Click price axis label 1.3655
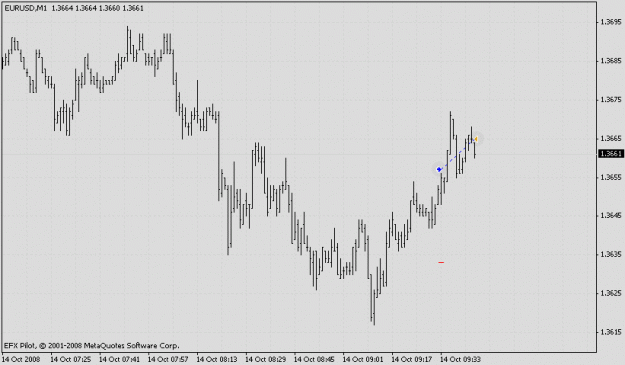The height and width of the screenshot is (365, 625). [611, 177]
